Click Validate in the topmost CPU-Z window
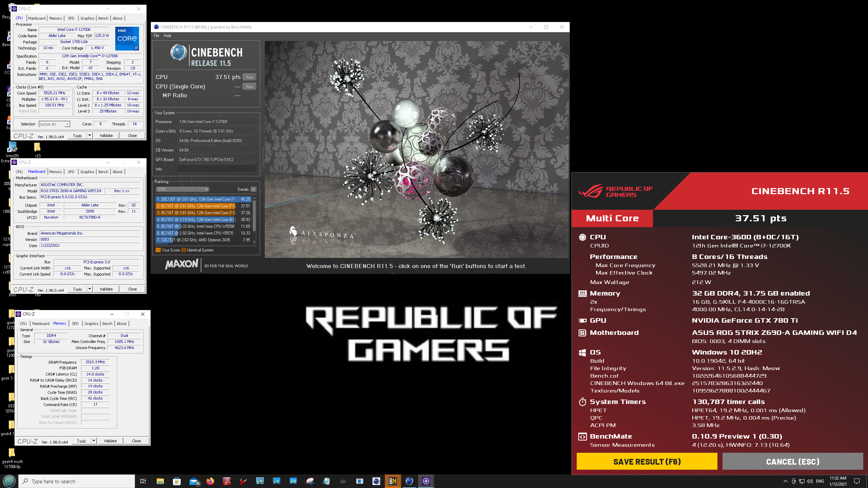The width and height of the screenshot is (868, 488). pos(106,136)
